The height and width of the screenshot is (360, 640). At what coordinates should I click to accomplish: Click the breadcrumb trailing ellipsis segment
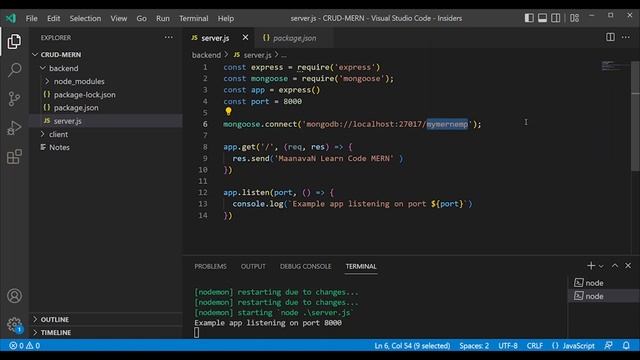click(284, 55)
